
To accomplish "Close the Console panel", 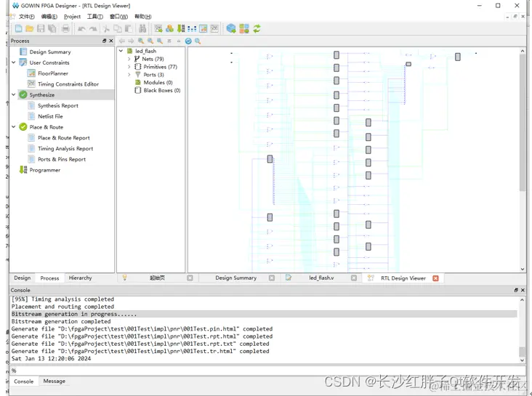I will pyautogui.click(x=523, y=290).
